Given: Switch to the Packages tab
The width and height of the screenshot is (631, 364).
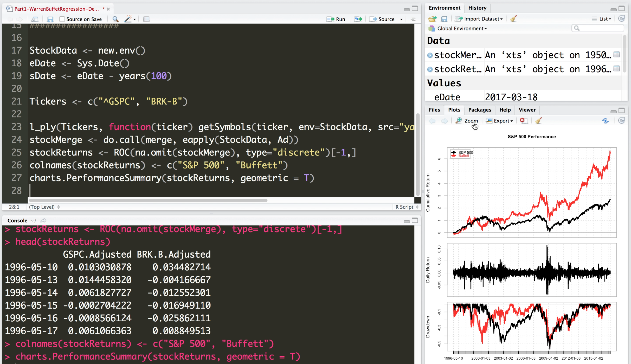Looking at the screenshot, I should click(480, 110).
